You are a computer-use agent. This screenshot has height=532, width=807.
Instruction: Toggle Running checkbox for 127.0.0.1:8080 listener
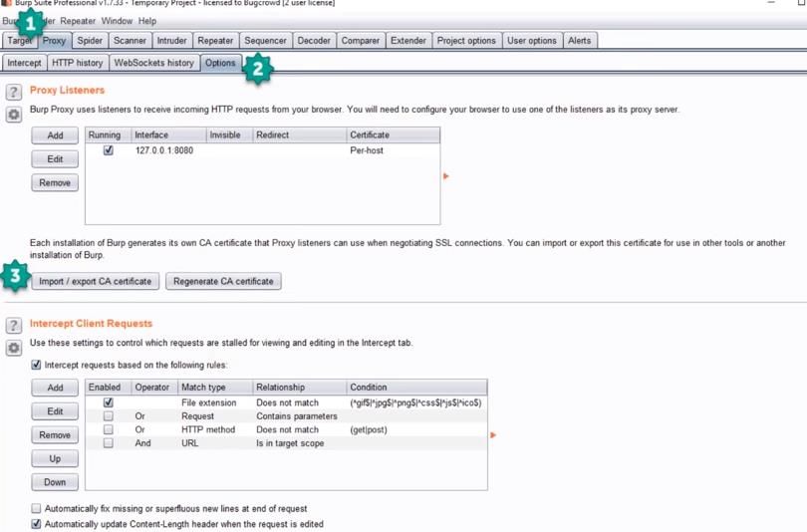108,150
